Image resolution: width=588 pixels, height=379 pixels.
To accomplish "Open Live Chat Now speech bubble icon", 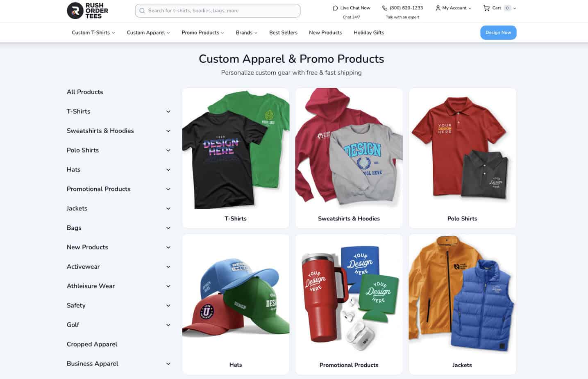I will 335,8.
